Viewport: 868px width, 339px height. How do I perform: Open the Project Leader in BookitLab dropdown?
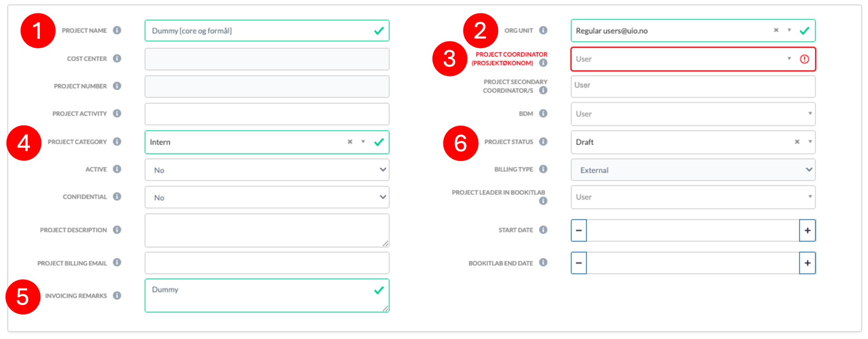tap(693, 197)
